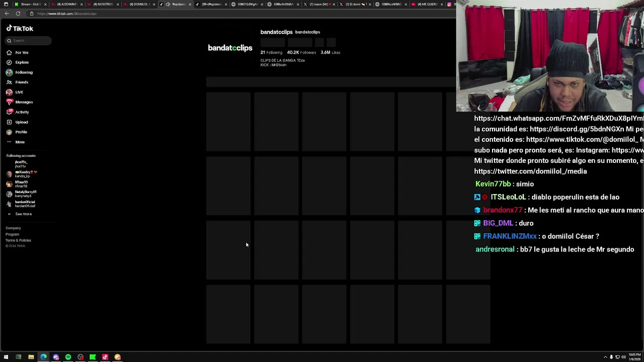644x362 pixels.
Task: Click ITSLeoLoL chat username
Action: pos(508,197)
